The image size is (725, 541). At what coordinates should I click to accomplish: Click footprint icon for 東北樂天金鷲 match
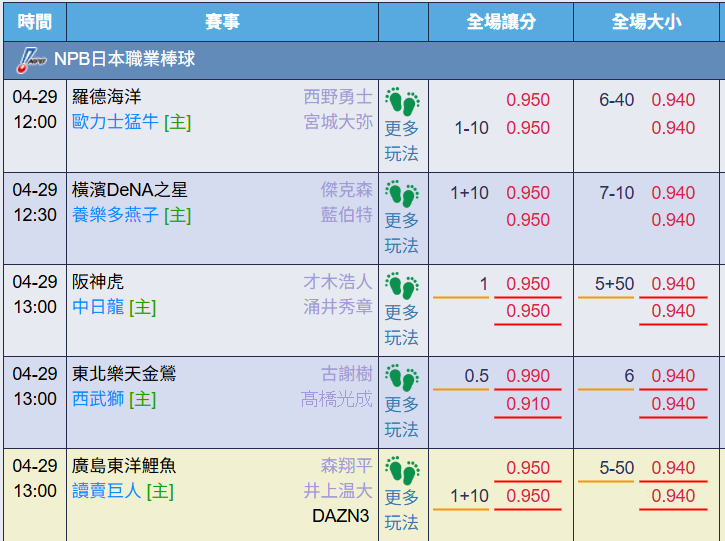pos(402,378)
